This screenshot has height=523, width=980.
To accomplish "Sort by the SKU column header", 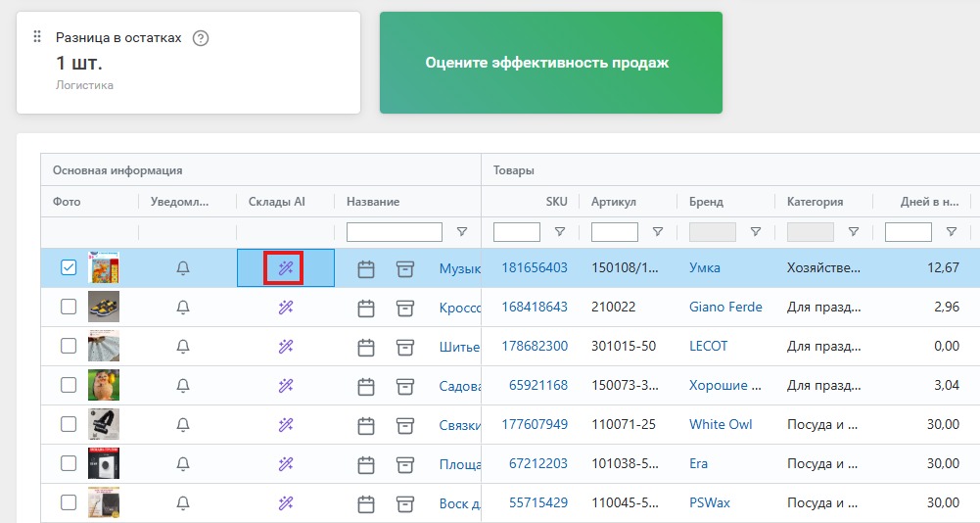I will 556,202.
